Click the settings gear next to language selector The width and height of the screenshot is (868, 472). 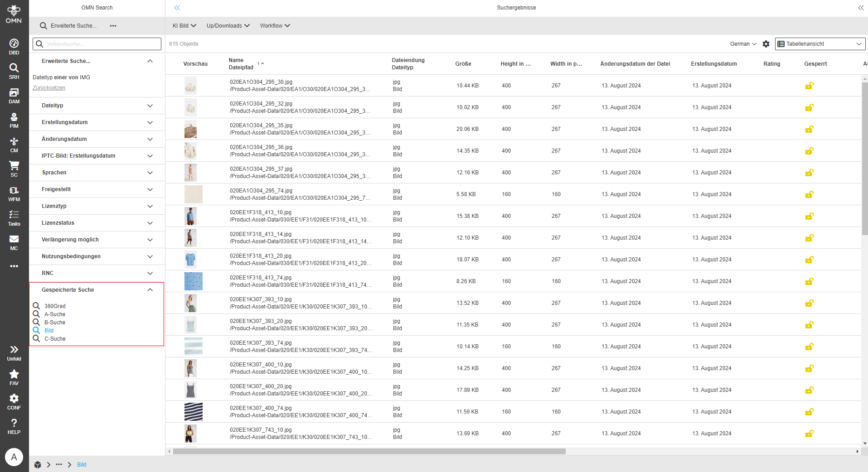tap(766, 44)
